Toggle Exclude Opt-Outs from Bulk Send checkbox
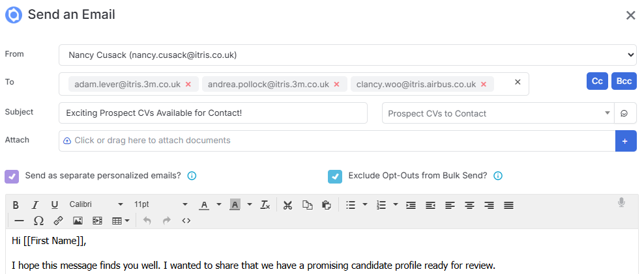The height and width of the screenshot is (274, 644). 335,176
